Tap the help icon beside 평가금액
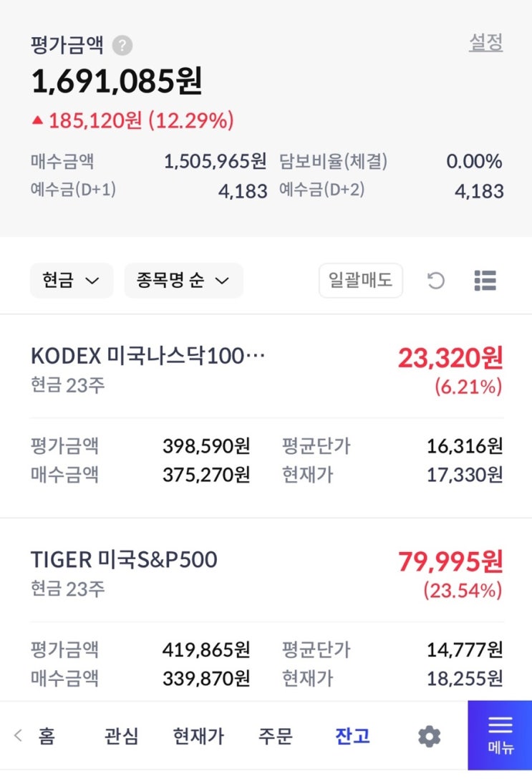The height and width of the screenshot is (779, 532). [122, 46]
